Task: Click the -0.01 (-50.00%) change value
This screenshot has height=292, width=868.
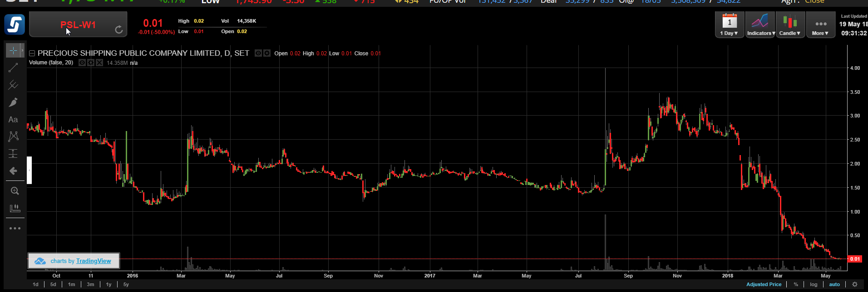Action: tap(156, 32)
